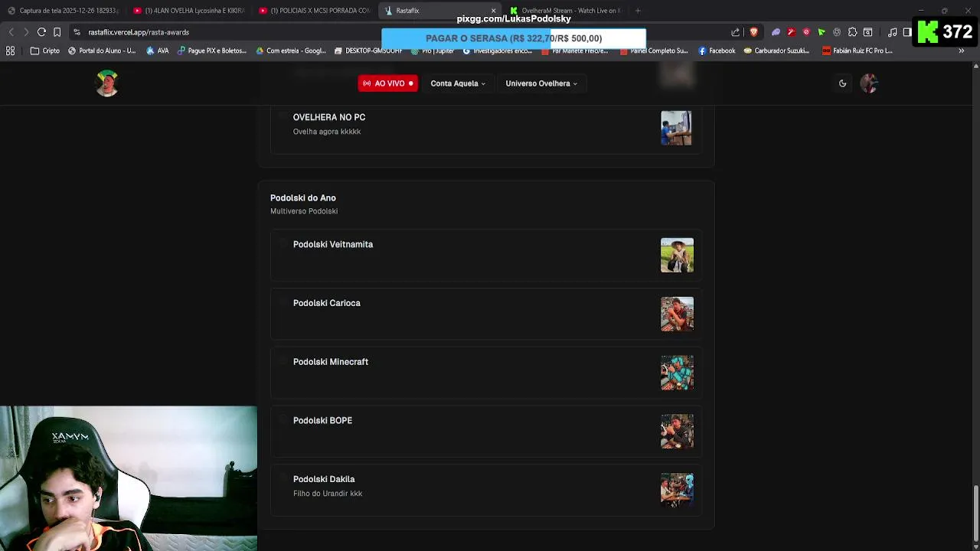Select the Podolski Carioca radio option

click(x=283, y=303)
